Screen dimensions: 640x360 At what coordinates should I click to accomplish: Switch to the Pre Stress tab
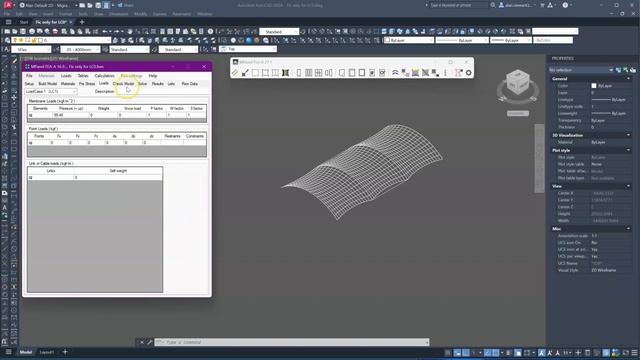pyautogui.click(x=87, y=84)
